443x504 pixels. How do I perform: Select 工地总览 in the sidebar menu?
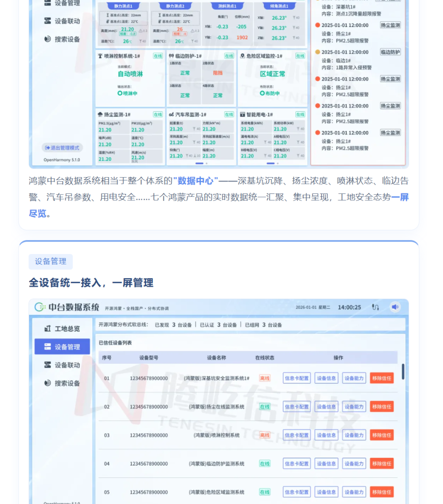point(63,328)
